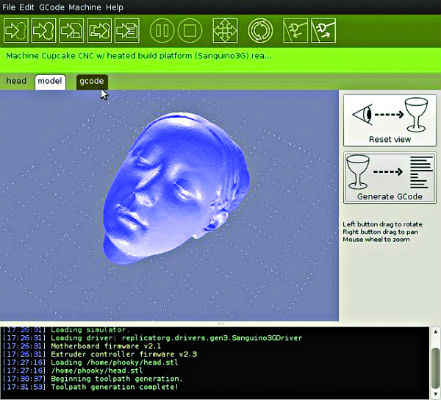Open the control panel arrows icon
This screenshot has width=441, height=400.
point(225,31)
